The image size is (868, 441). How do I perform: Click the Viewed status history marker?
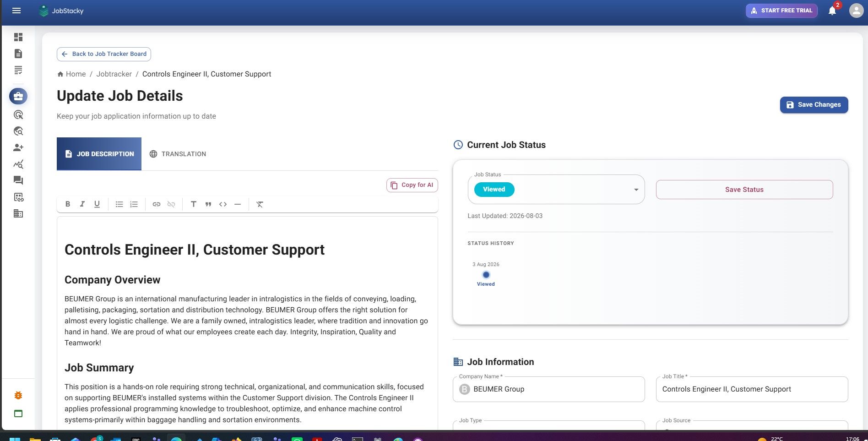coord(486,275)
